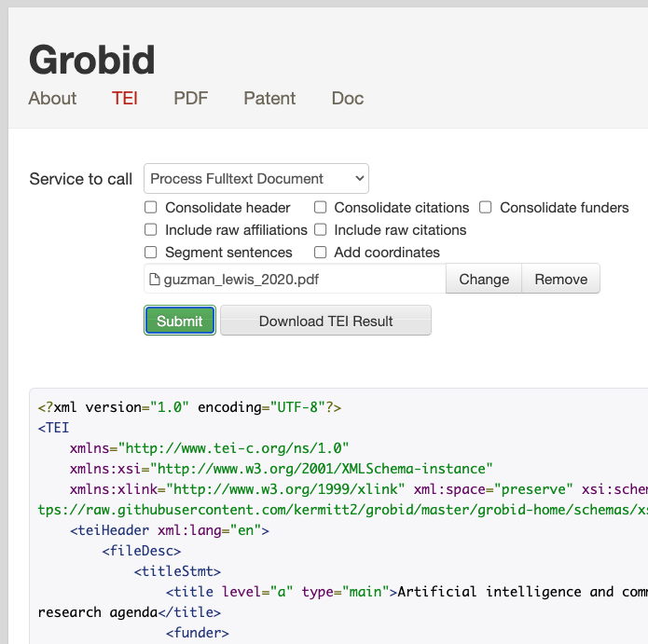Open the About tab

[52, 98]
